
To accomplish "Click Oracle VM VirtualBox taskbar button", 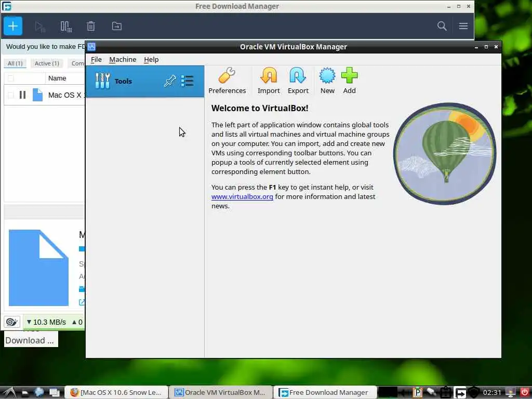I will [x=220, y=393].
